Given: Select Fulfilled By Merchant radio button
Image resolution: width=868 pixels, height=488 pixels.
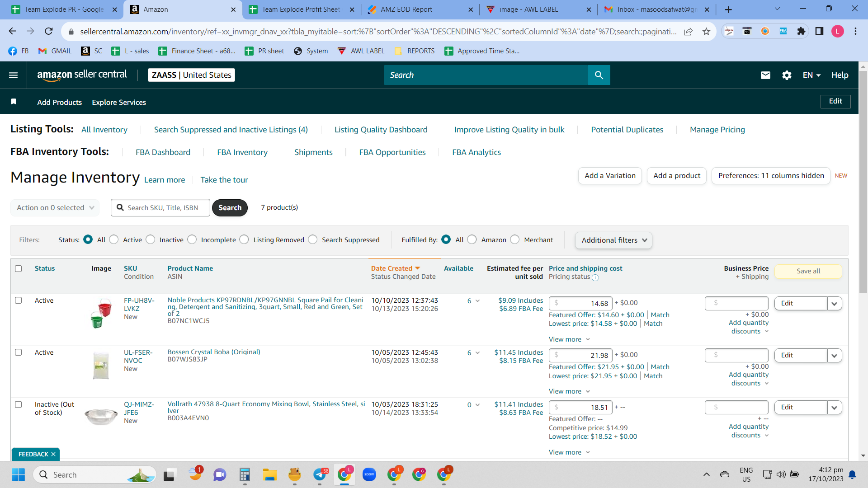Looking at the screenshot, I should tap(515, 239).
